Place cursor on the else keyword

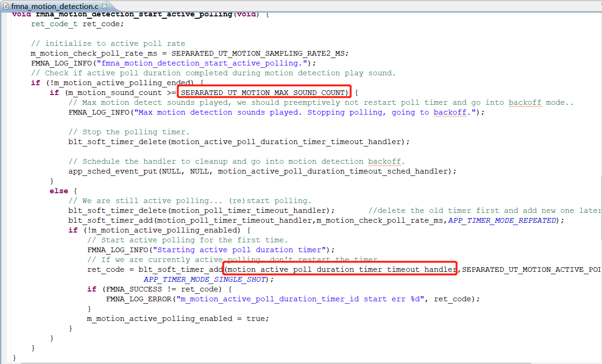click(x=59, y=191)
